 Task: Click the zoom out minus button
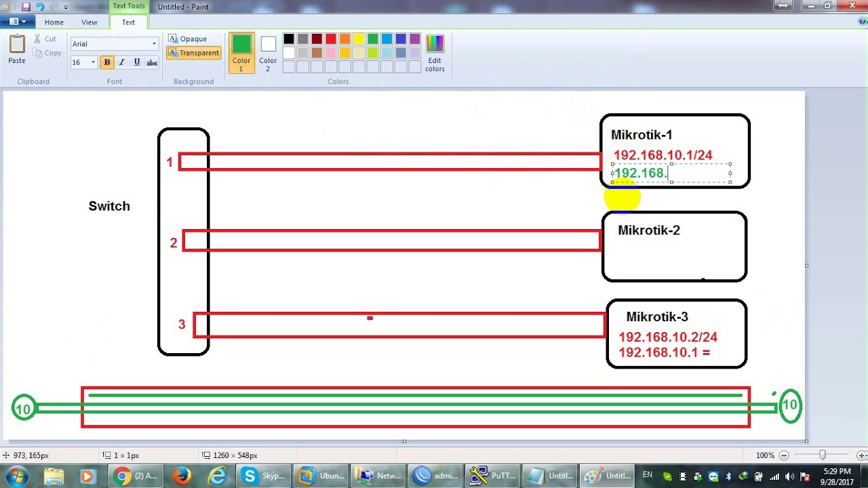click(x=784, y=455)
